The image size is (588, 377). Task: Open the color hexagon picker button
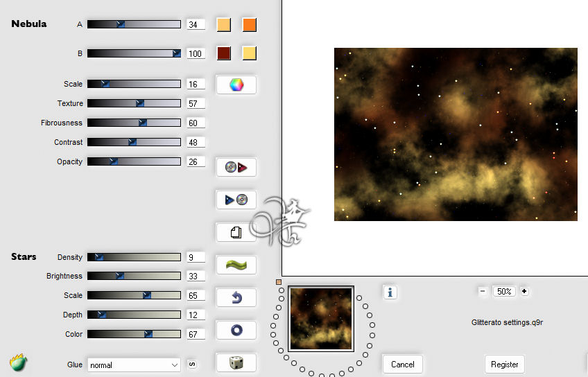[x=236, y=85]
